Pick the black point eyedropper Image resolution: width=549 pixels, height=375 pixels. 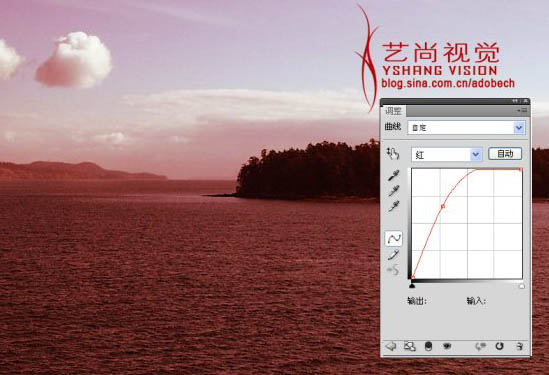tap(394, 175)
